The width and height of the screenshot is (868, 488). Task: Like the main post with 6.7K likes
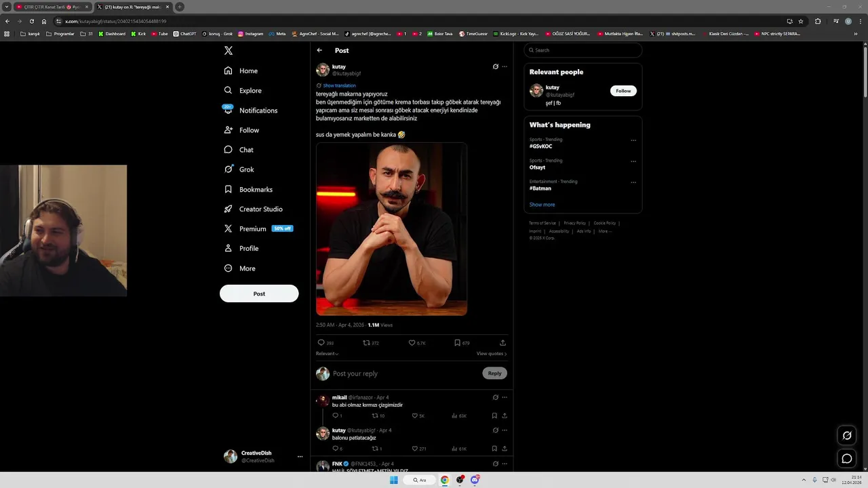pos(417,343)
